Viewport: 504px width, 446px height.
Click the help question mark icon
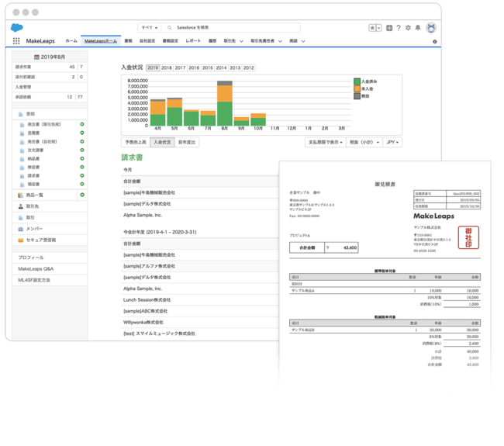(399, 28)
